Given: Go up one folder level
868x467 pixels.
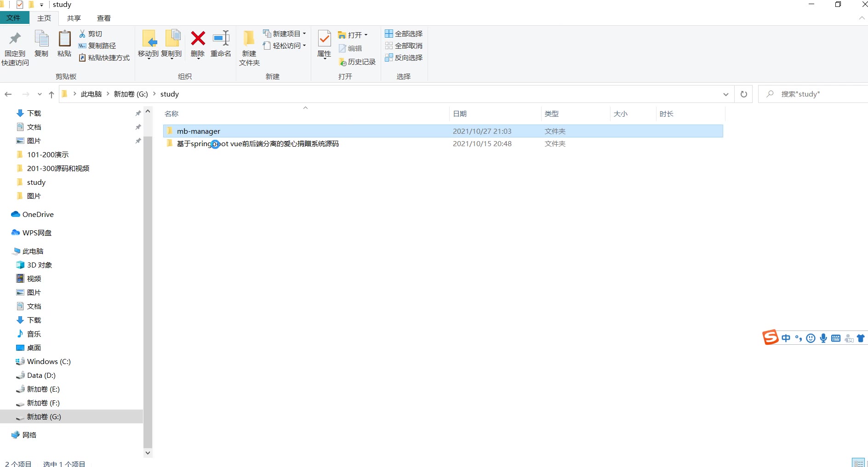Looking at the screenshot, I should 51,94.
